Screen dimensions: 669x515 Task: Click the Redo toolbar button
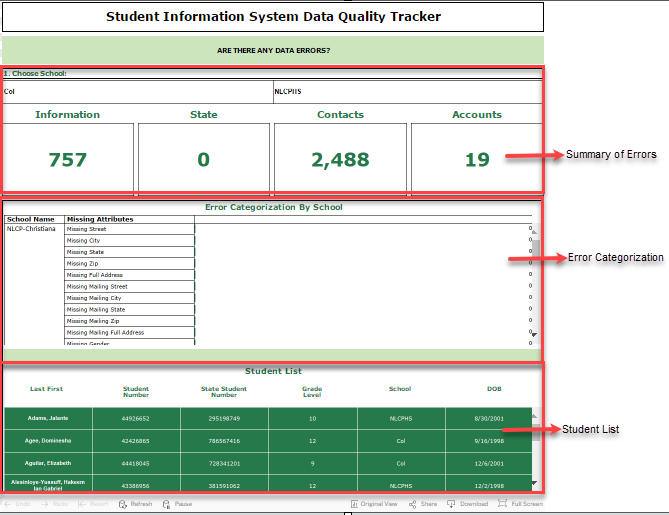point(55,504)
